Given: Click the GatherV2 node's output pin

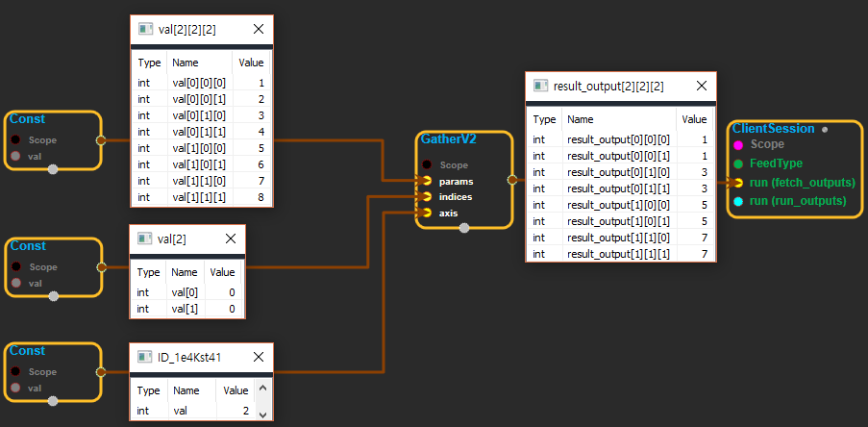Looking at the screenshot, I should [511, 179].
